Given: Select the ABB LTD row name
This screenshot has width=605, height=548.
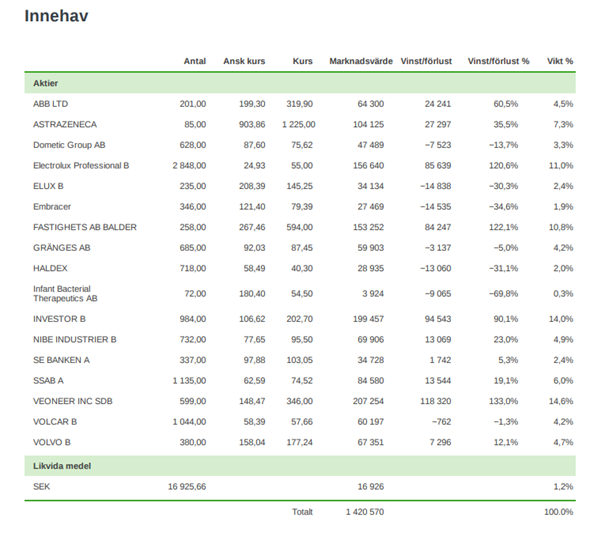Looking at the screenshot, I should click(51, 104).
